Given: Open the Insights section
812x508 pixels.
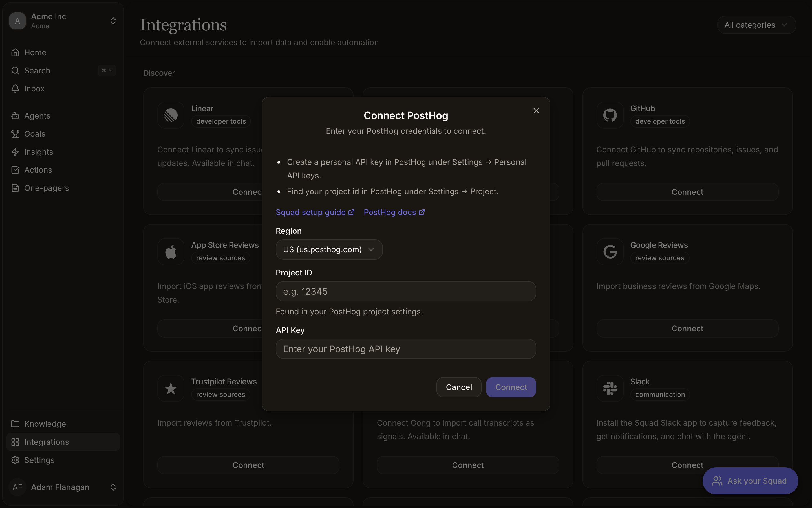Looking at the screenshot, I should pyautogui.click(x=63, y=152).
